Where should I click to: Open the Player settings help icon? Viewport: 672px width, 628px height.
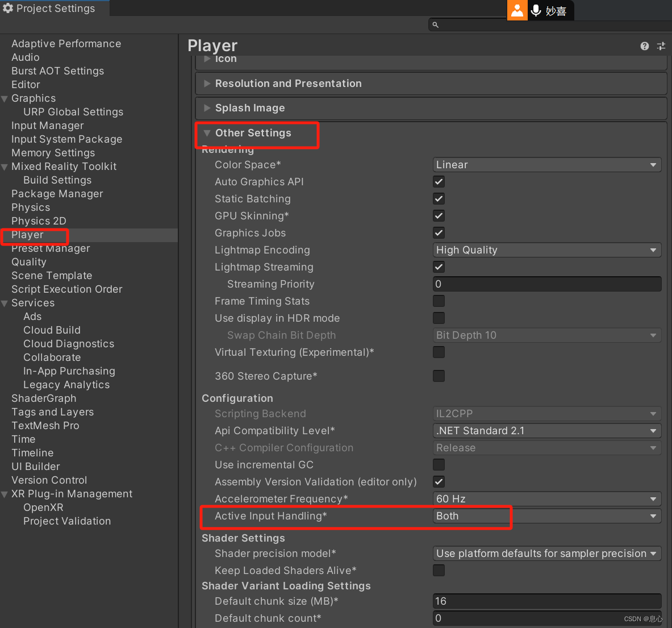[x=644, y=46]
